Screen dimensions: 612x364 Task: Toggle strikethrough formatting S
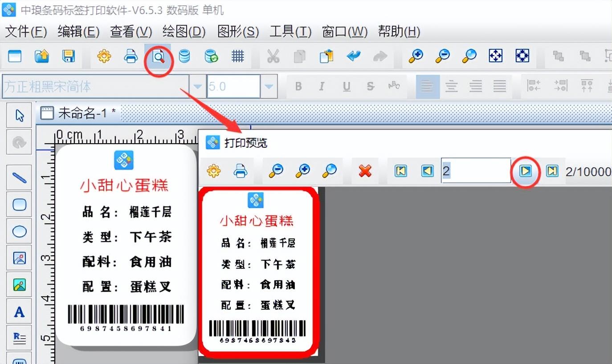371,86
